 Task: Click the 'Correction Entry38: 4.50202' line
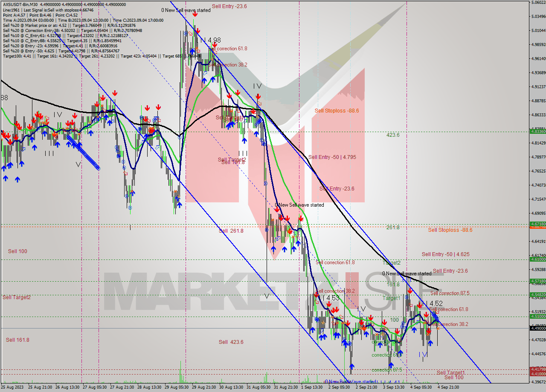[x=73, y=30]
